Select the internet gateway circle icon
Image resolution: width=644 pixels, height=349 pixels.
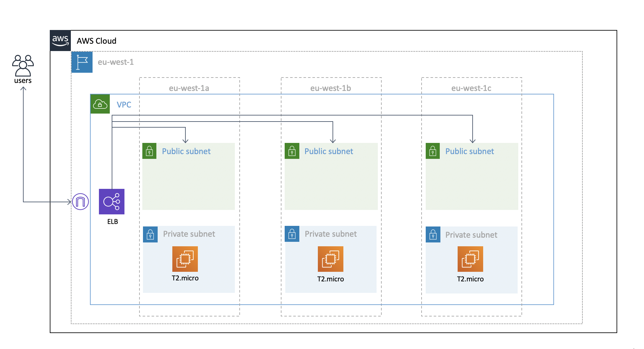[80, 202]
